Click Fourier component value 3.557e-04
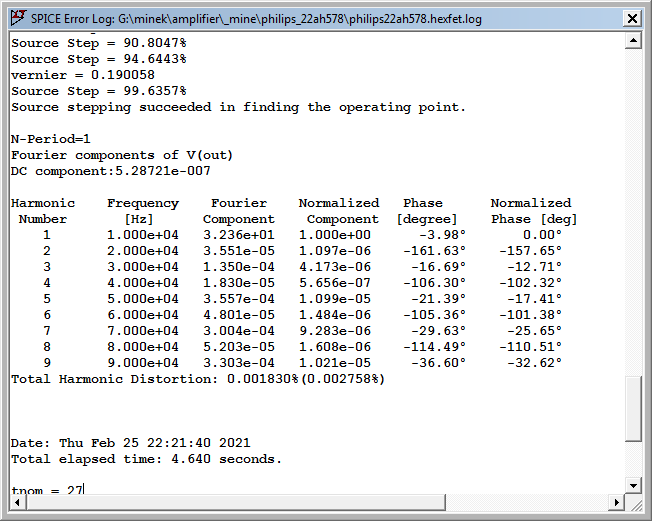Screen dimensions: 652x521 (239, 299)
